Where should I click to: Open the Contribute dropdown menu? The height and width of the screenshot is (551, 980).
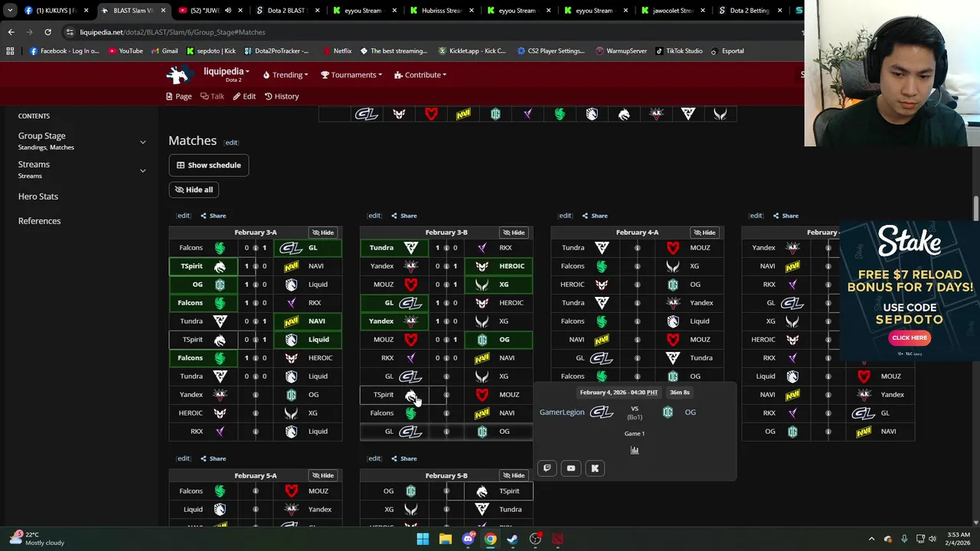pyautogui.click(x=420, y=75)
